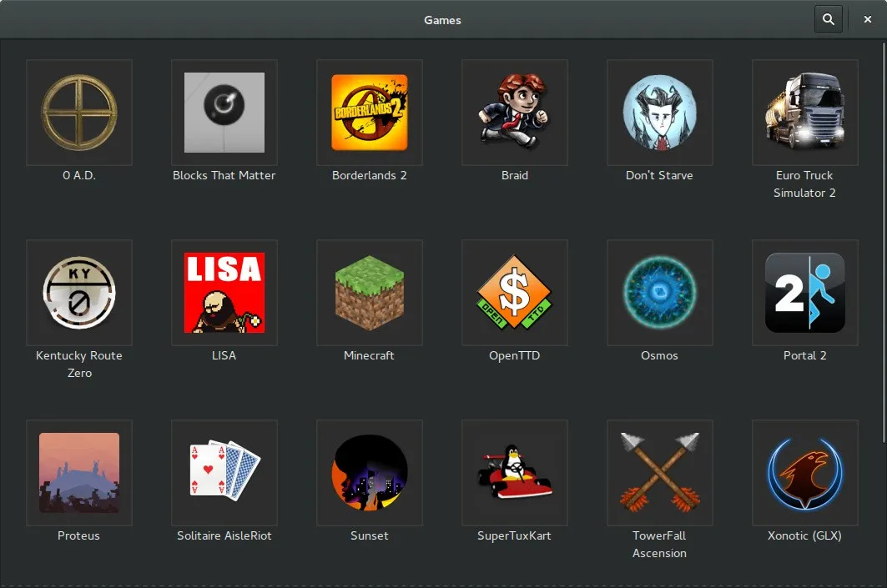Launch Kentucky Route Zero
Image resolution: width=887 pixels, height=588 pixels.
point(78,293)
